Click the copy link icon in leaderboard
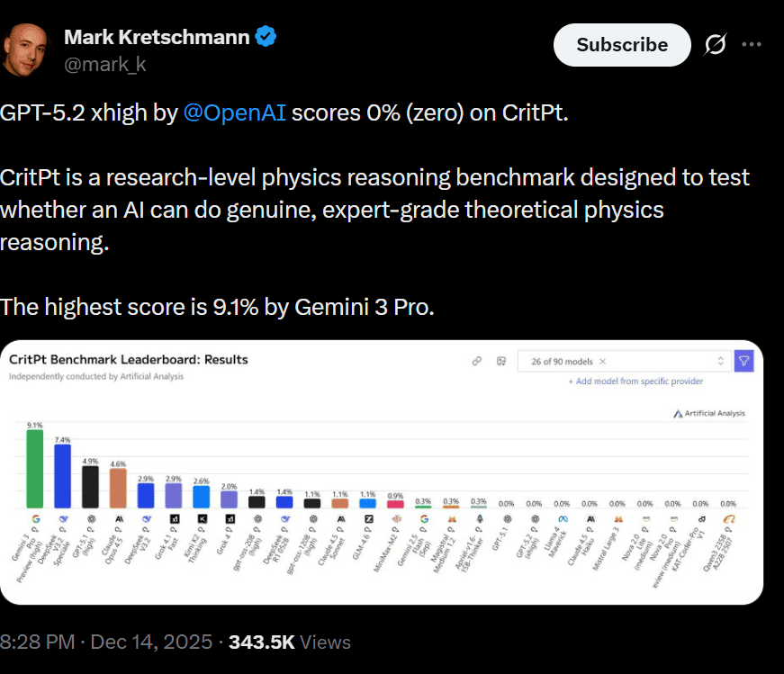 pyautogui.click(x=477, y=362)
